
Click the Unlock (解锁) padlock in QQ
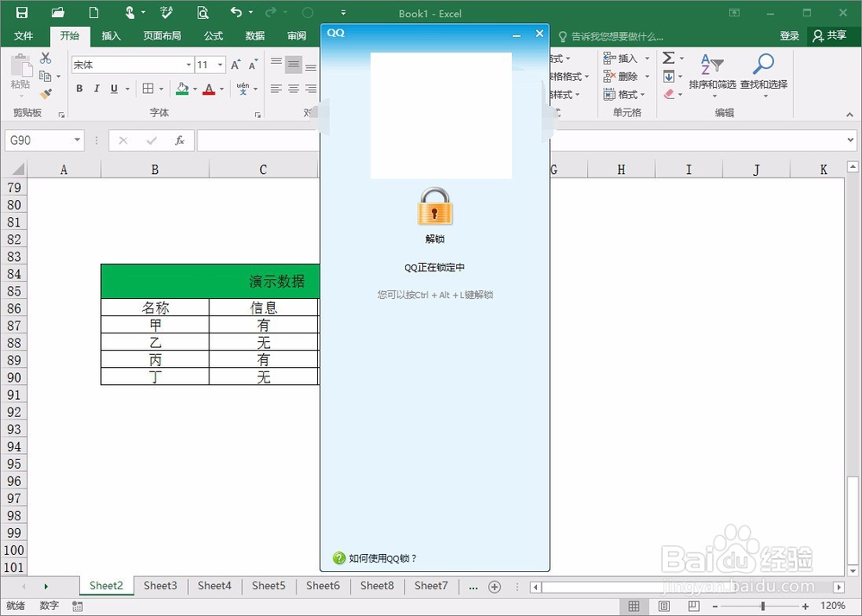[x=434, y=207]
